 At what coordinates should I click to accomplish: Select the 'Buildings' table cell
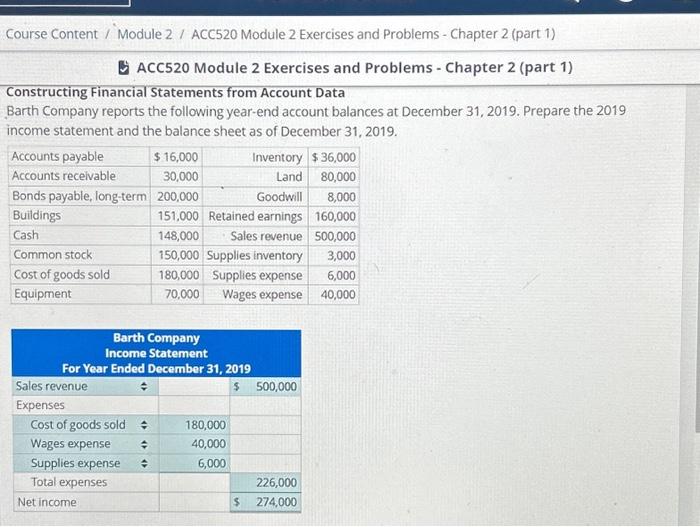(x=79, y=216)
